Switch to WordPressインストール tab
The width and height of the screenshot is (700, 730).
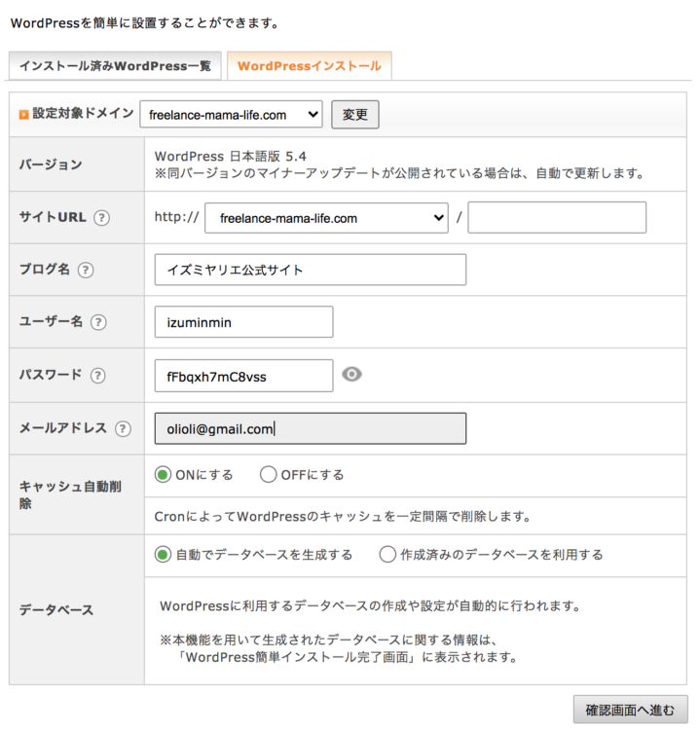[x=310, y=65]
